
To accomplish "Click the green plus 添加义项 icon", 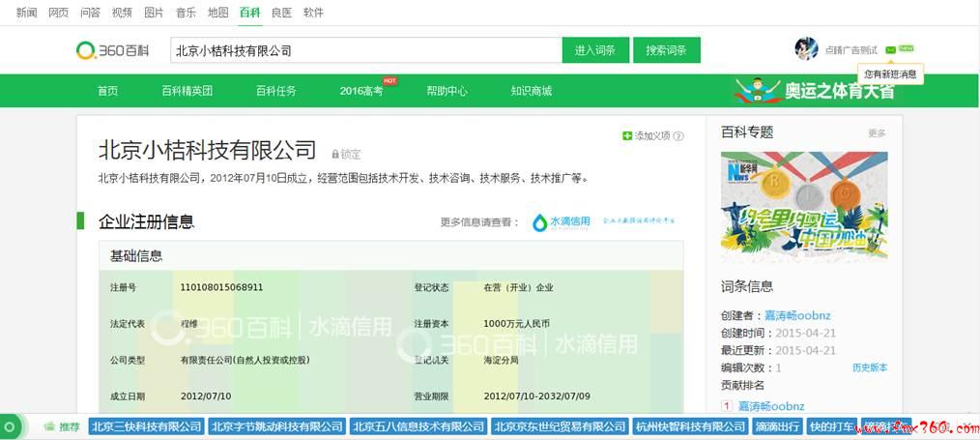I will pos(627,135).
